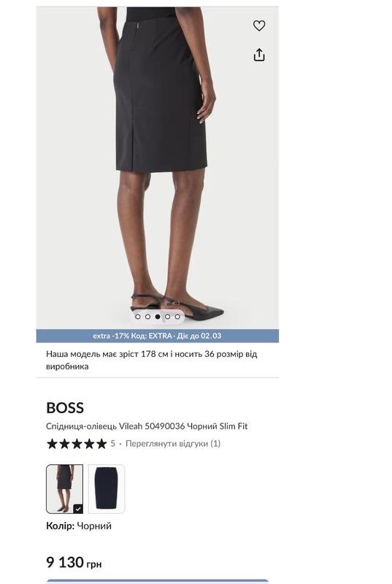Click the model size info text
The width and height of the screenshot is (392, 584).
tap(152, 360)
